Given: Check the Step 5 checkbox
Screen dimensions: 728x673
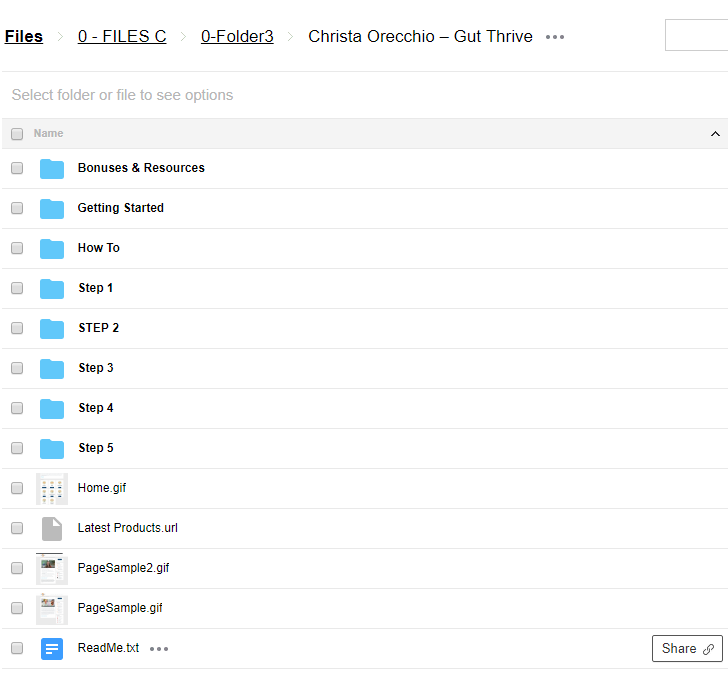Looking at the screenshot, I should 17,447.
